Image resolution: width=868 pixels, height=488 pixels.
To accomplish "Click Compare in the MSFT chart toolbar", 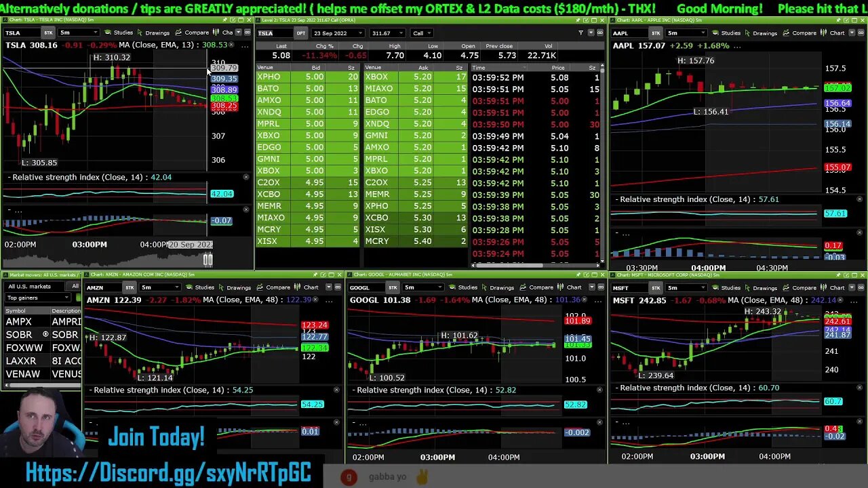I will (800, 287).
